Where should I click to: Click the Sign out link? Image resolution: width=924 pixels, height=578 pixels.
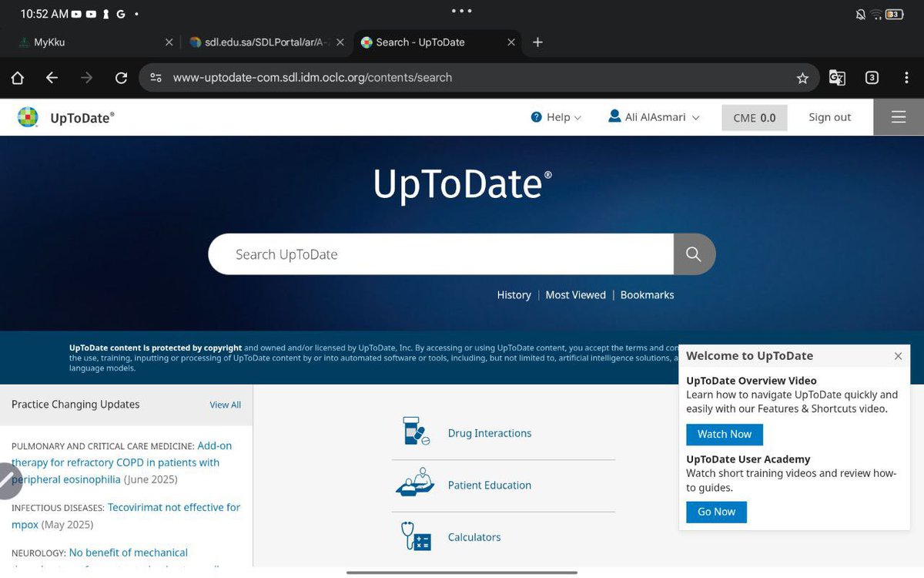click(829, 117)
